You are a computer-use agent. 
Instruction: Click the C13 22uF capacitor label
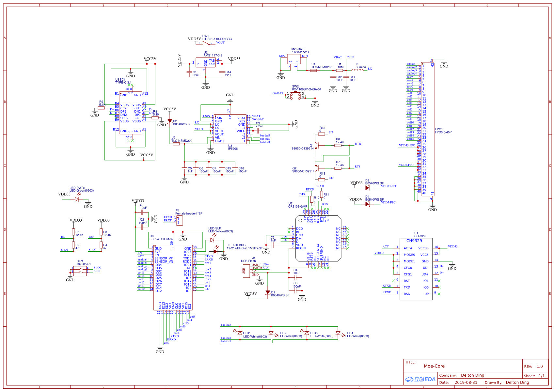pos(196,74)
